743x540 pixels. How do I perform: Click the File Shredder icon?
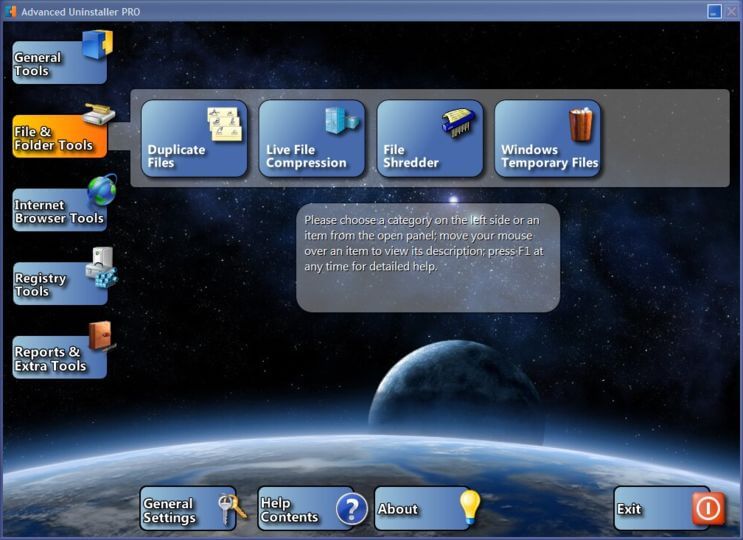(x=458, y=123)
